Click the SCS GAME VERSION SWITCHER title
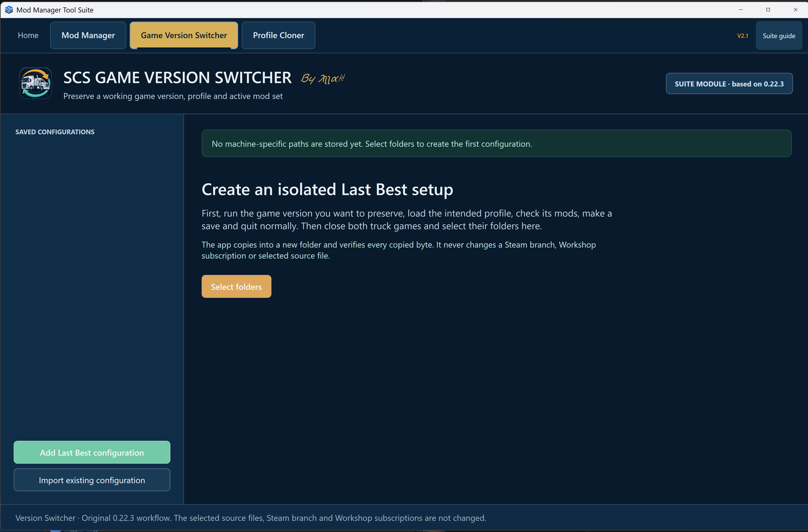Image resolution: width=808 pixels, height=532 pixels. coord(178,78)
